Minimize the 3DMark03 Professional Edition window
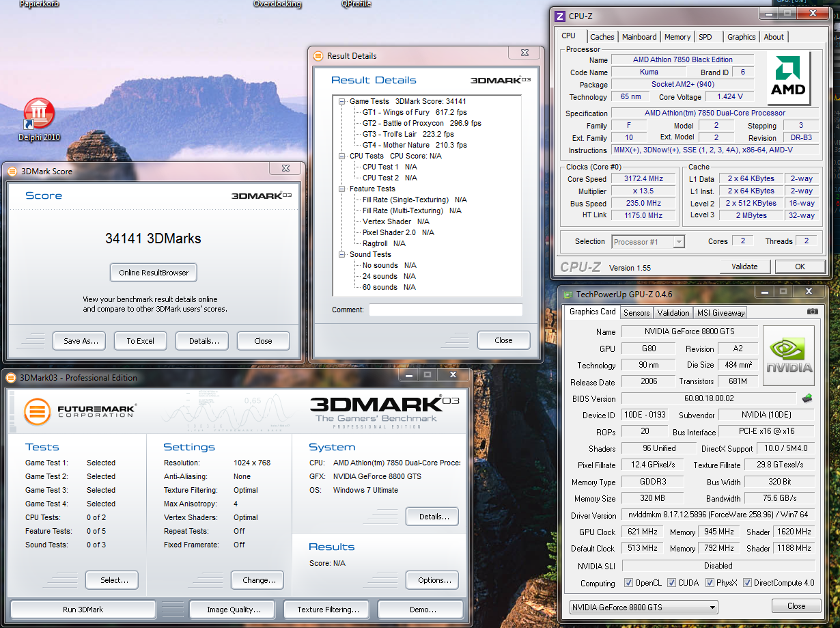 point(408,375)
